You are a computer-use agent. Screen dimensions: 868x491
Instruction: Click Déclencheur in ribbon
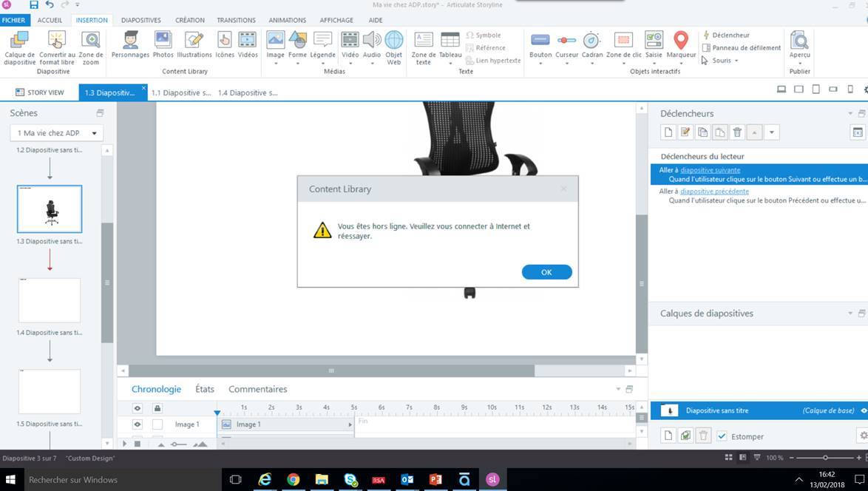pos(726,35)
